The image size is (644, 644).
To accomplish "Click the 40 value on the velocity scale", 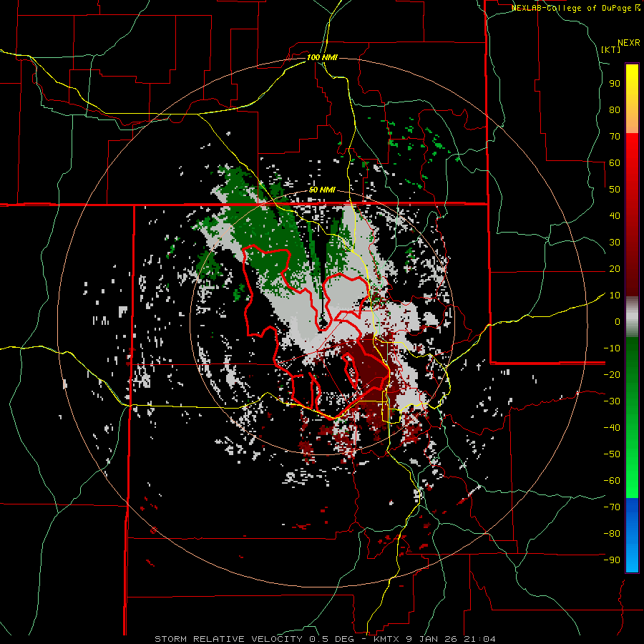I will [615, 216].
